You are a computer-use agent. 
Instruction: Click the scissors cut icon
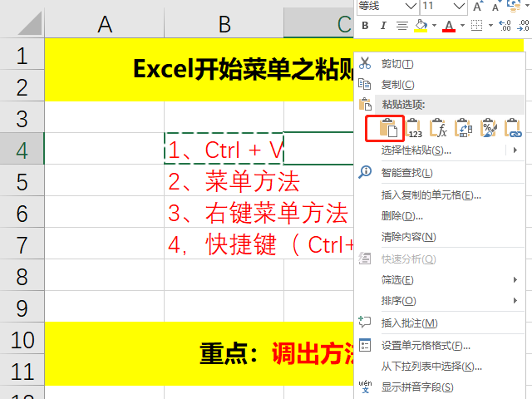click(365, 63)
